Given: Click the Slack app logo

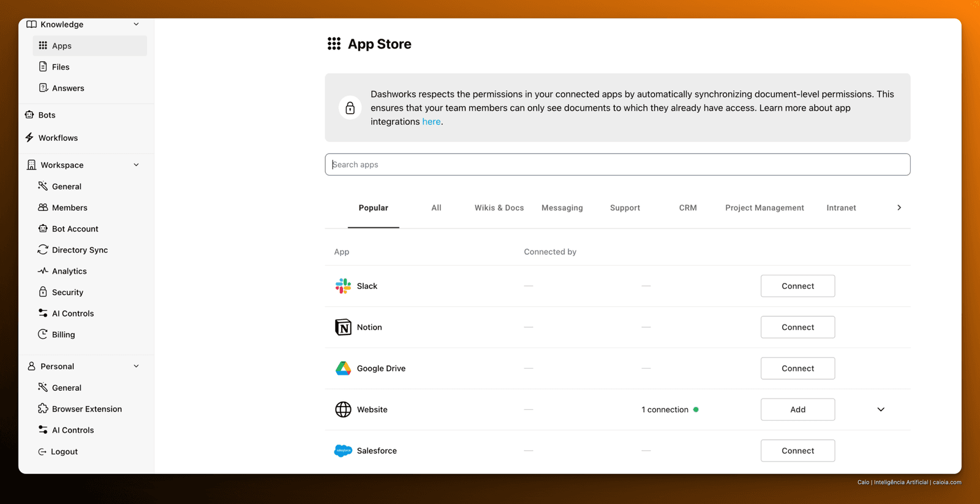Looking at the screenshot, I should (x=343, y=286).
